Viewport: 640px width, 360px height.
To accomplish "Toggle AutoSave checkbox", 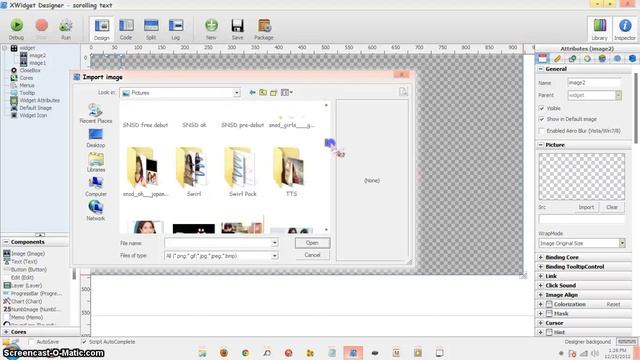I will tap(31, 342).
